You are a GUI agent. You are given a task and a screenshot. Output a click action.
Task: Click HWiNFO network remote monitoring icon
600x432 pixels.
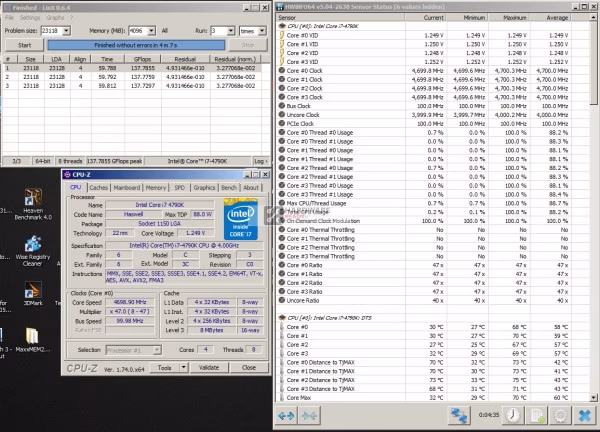459,416
